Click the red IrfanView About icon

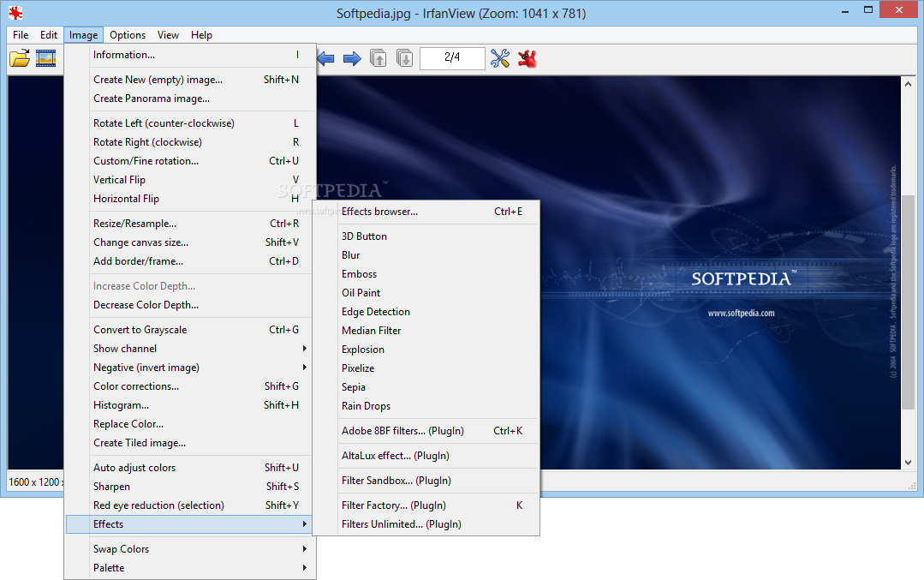528,58
